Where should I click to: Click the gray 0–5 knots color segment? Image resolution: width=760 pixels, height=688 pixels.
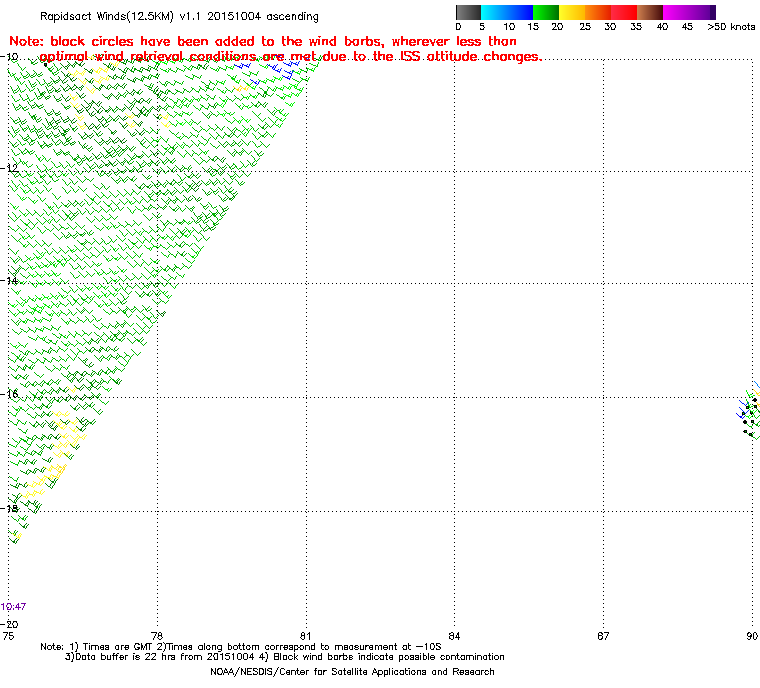click(x=468, y=13)
